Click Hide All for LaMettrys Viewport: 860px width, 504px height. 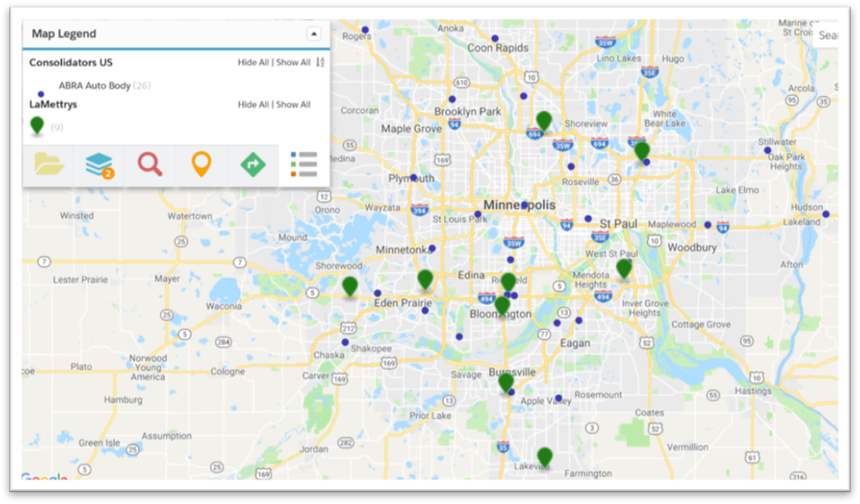click(x=253, y=104)
